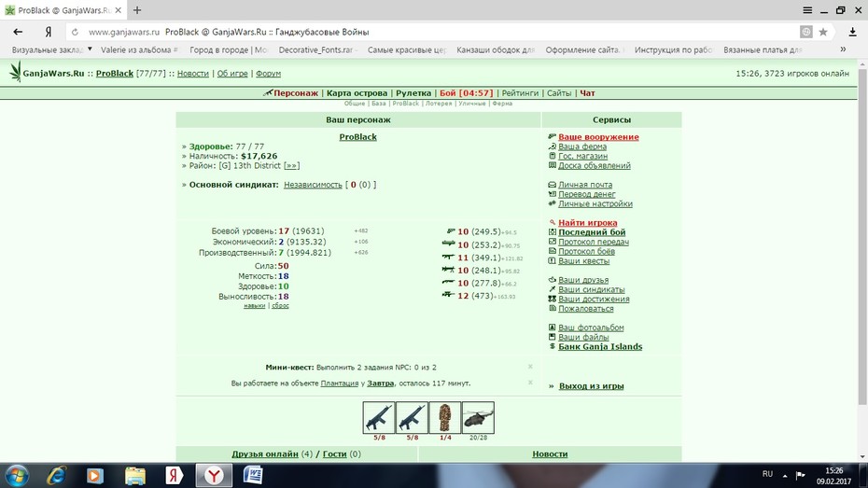
Task: Open Друзья онлайн link
Action: click(x=265, y=453)
